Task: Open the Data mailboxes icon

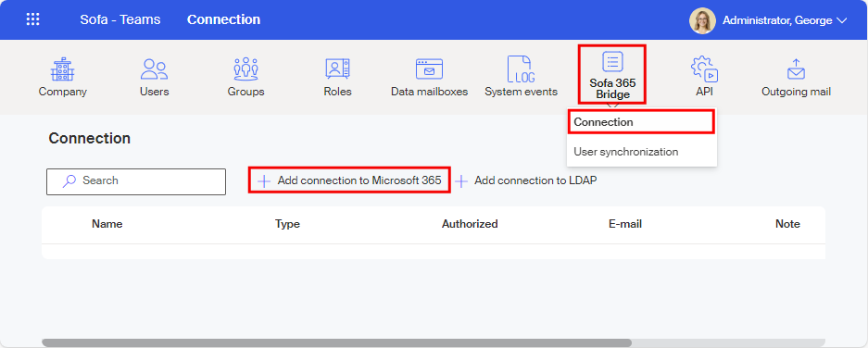Action: point(429,69)
